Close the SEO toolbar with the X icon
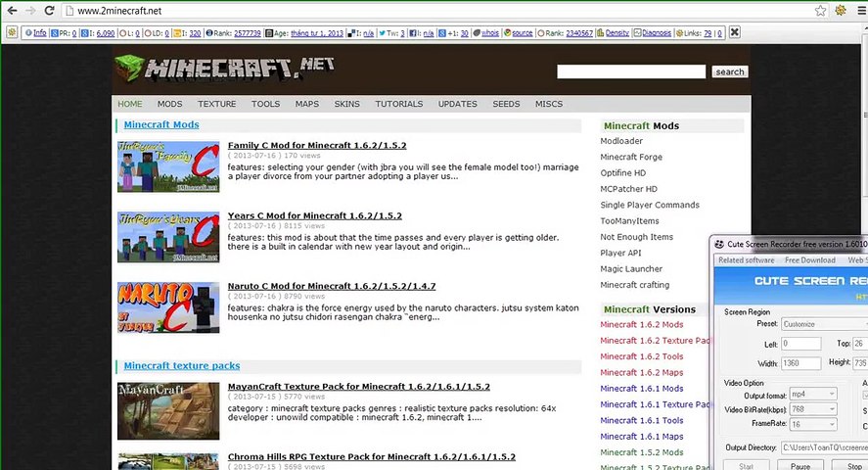 tap(734, 32)
